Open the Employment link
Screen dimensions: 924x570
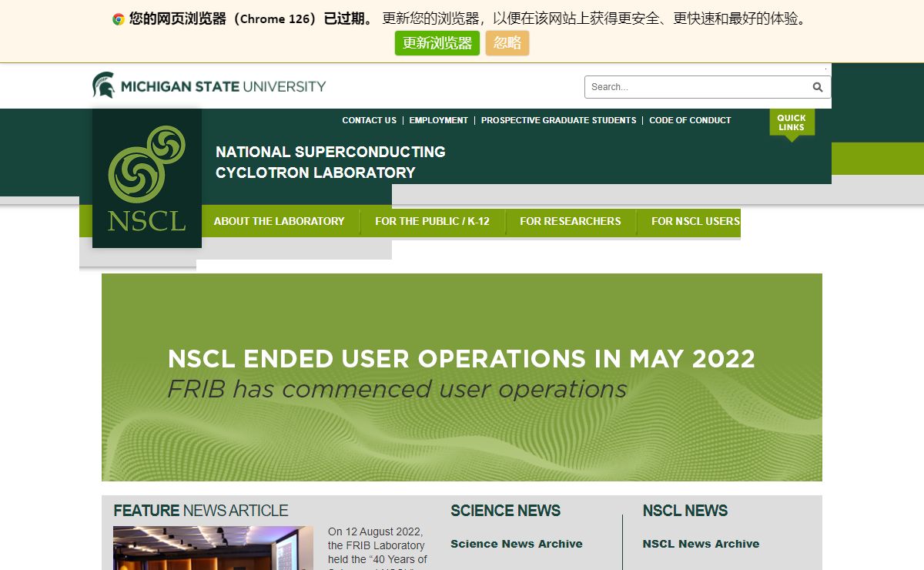(439, 120)
